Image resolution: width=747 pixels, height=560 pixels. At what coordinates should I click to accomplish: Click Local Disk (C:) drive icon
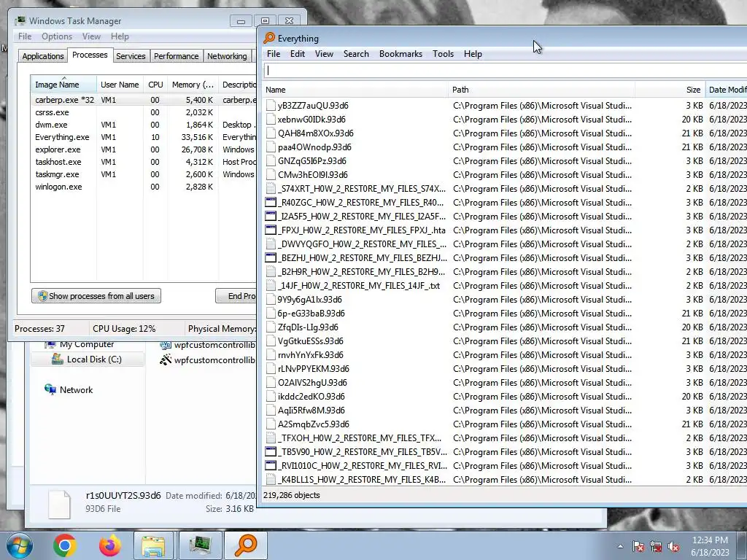coord(57,359)
